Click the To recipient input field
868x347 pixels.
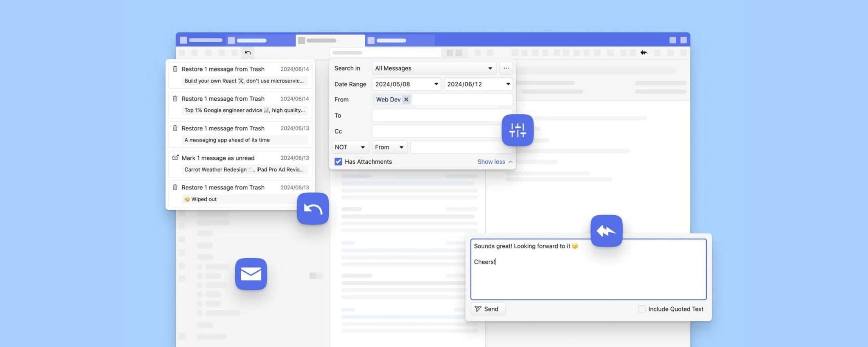pyautogui.click(x=442, y=115)
